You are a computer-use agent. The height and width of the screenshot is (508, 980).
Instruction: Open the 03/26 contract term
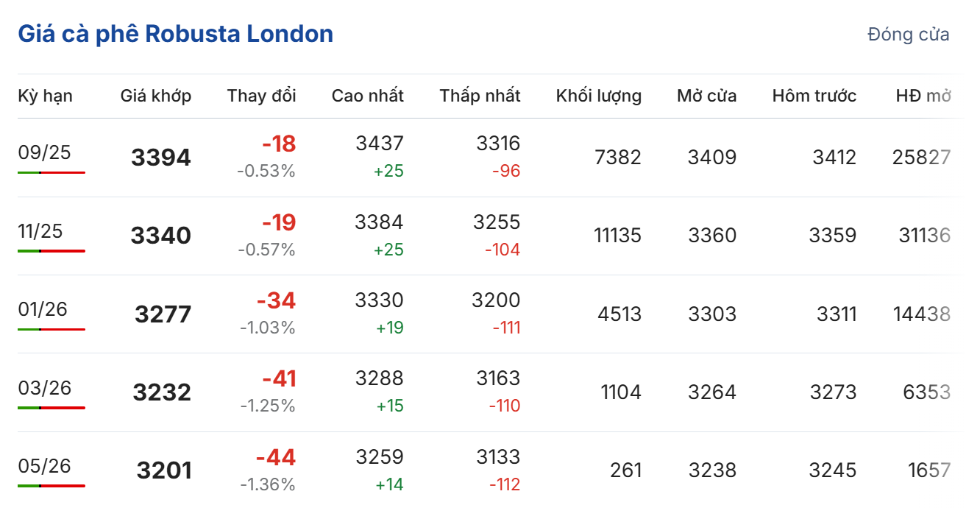pyautogui.click(x=44, y=388)
